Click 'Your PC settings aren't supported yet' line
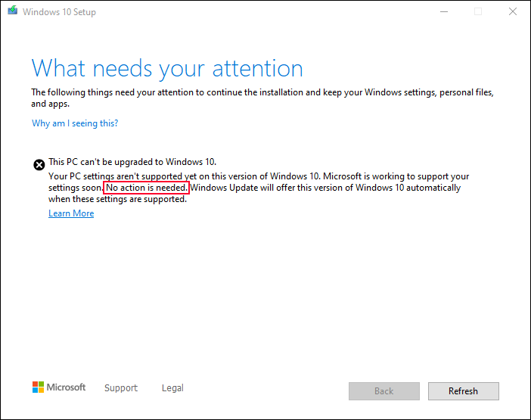Screen dimensions: 531x420 coord(259,176)
